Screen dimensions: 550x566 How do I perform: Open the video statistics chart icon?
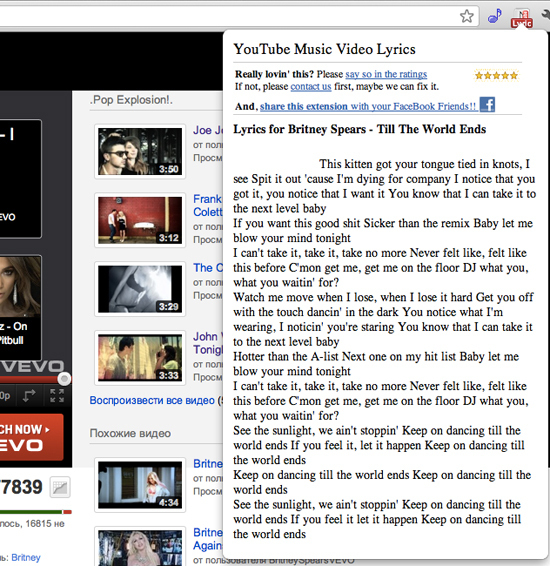pos(60,487)
